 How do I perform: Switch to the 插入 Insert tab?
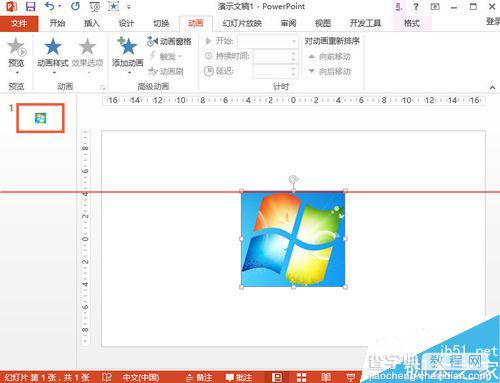[92, 23]
